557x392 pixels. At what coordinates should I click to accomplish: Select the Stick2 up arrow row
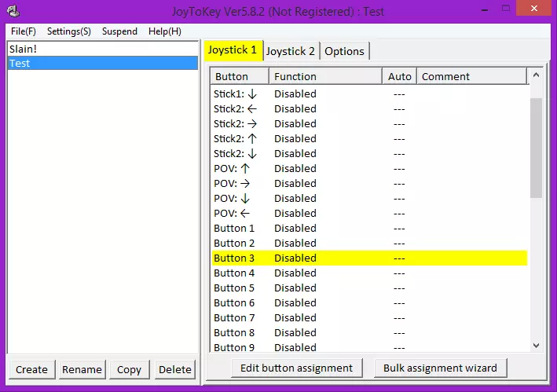pos(369,138)
